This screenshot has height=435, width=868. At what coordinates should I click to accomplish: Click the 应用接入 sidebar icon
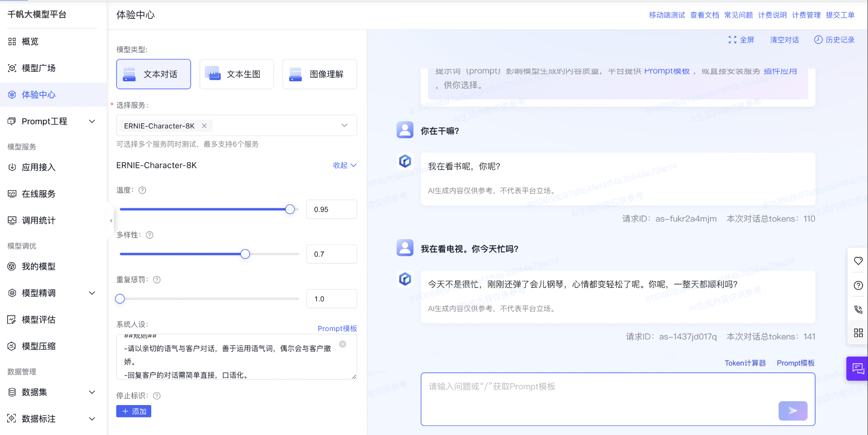click(x=12, y=167)
